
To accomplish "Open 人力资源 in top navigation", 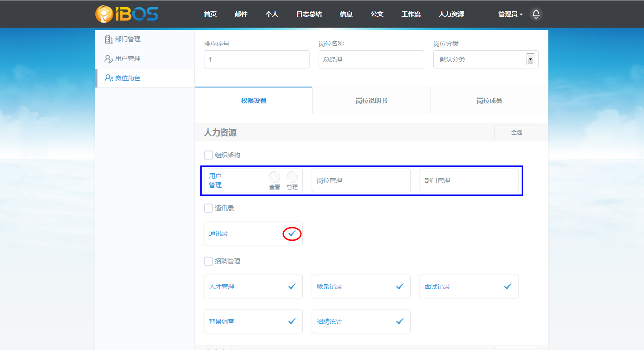I will 451,14.
